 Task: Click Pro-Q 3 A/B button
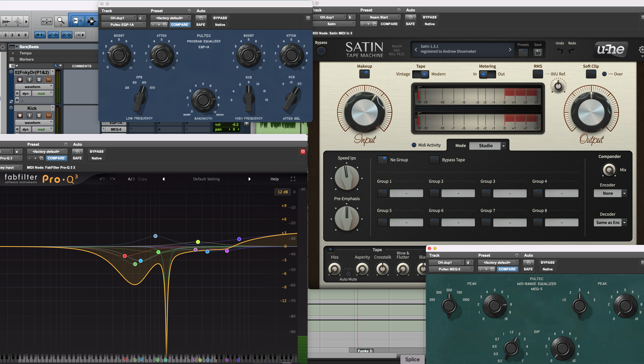(131, 179)
